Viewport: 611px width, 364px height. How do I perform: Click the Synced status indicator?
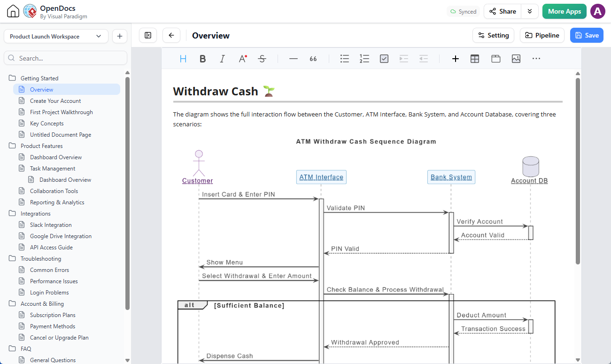pyautogui.click(x=463, y=12)
